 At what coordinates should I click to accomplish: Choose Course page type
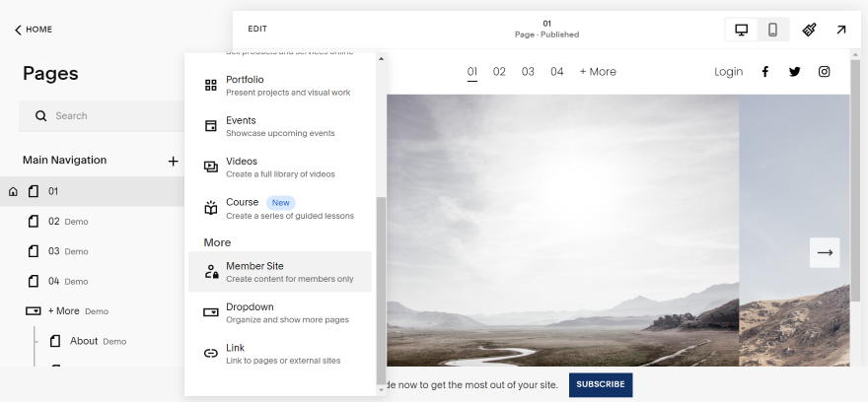point(279,209)
